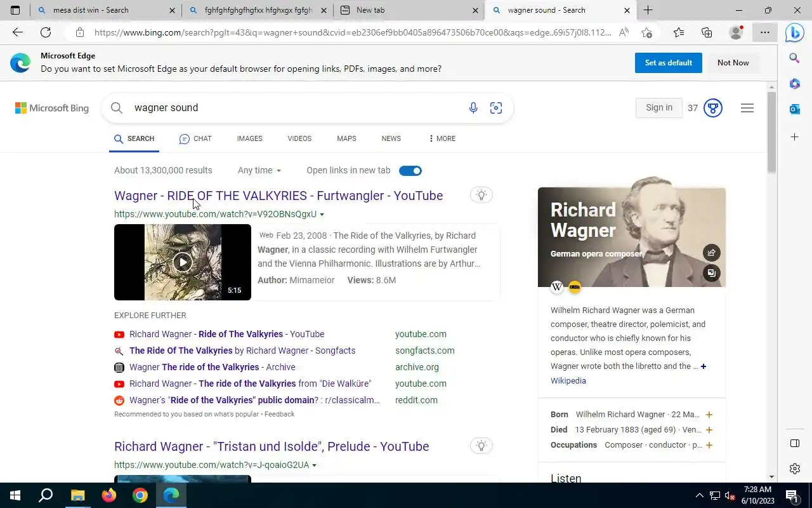Select the IMAGES search tab
The image size is (812, 508).
[249, 138]
